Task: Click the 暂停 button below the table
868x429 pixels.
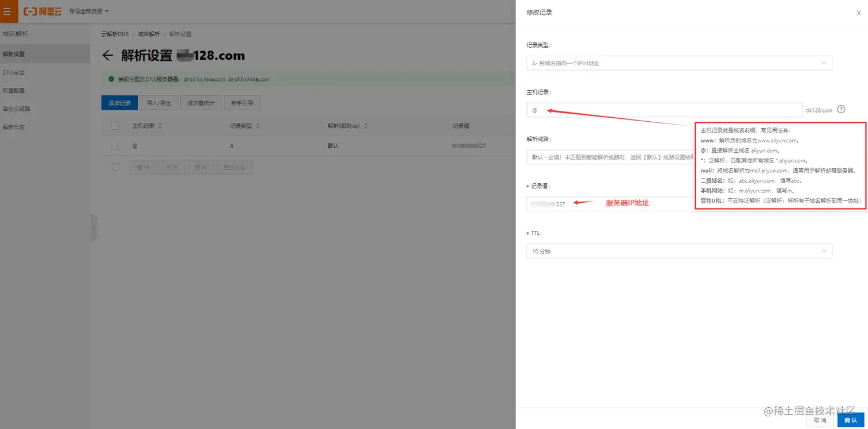Action: tap(143, 167)
